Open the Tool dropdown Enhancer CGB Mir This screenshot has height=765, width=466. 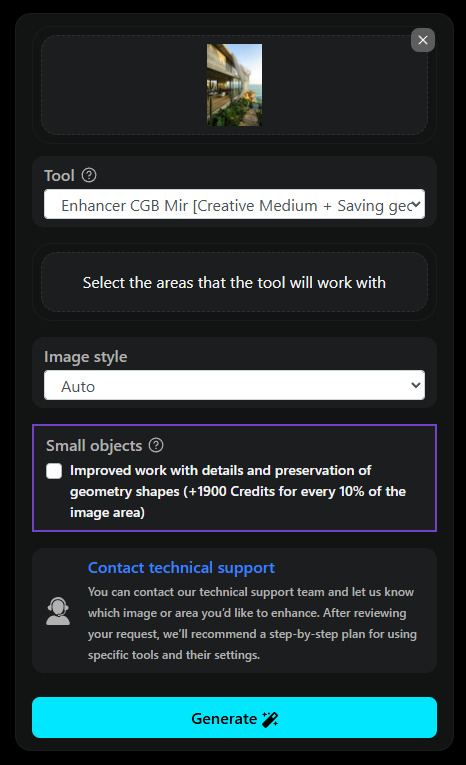[234, 204]
